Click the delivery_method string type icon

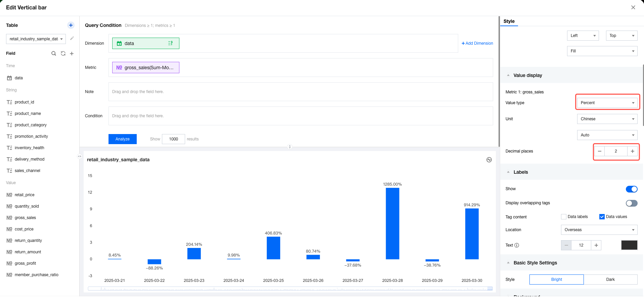pos(9,159)
